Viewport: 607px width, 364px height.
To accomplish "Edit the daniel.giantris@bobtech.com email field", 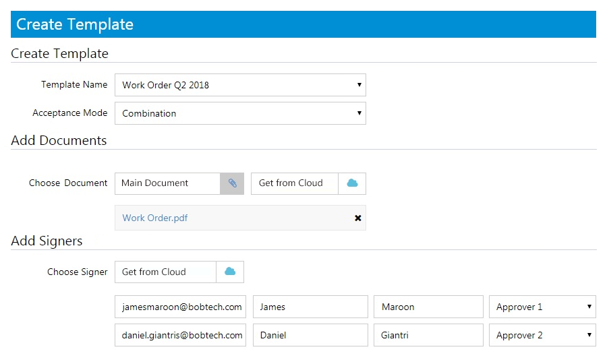I will 181,335.
